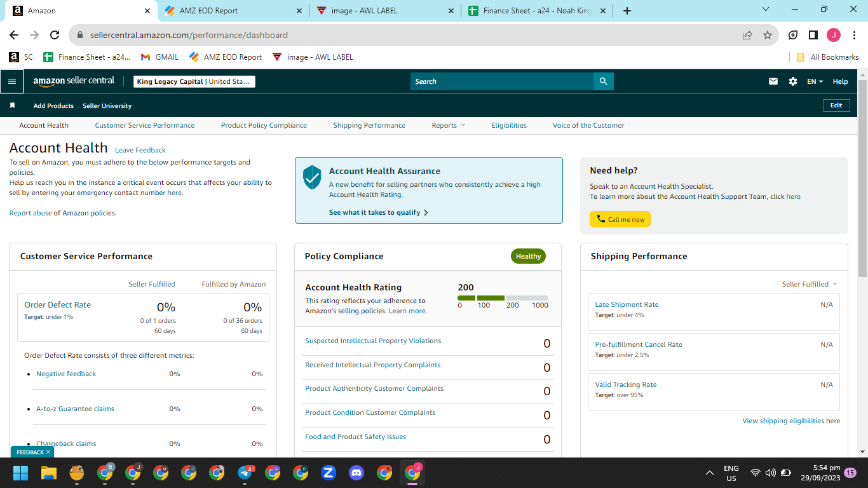
Task: Open the notification center badge showing 15
Action: click(x=850, y=473)
